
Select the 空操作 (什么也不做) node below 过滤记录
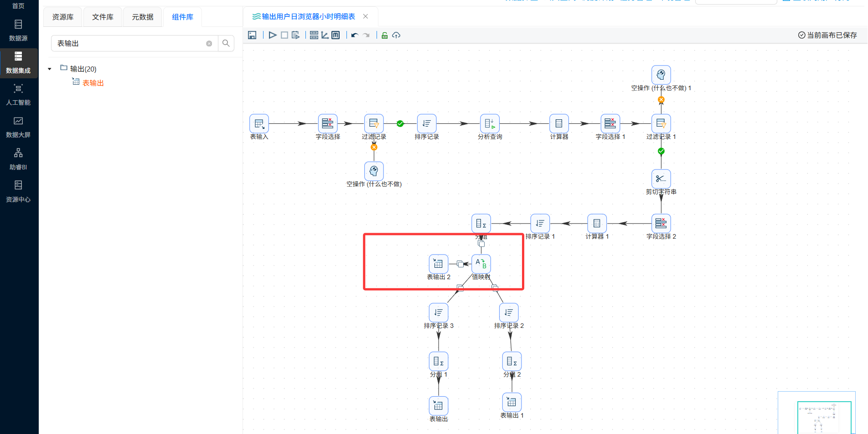pyautogui.click(x=374, y=171)
